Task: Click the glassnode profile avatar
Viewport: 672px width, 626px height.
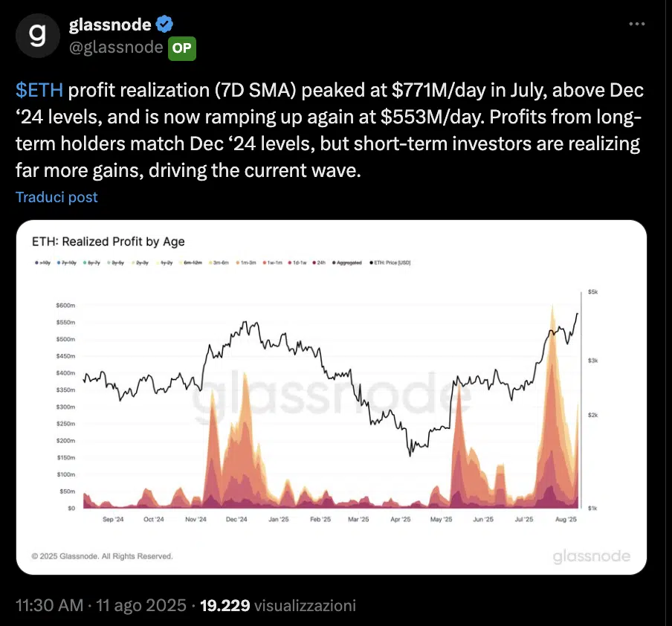Action: tap(37, 35)
